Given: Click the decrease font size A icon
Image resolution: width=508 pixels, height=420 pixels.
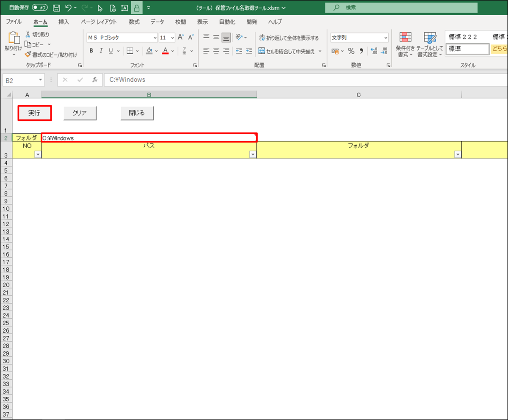Looking at the screenshot, I should point(191,37).
